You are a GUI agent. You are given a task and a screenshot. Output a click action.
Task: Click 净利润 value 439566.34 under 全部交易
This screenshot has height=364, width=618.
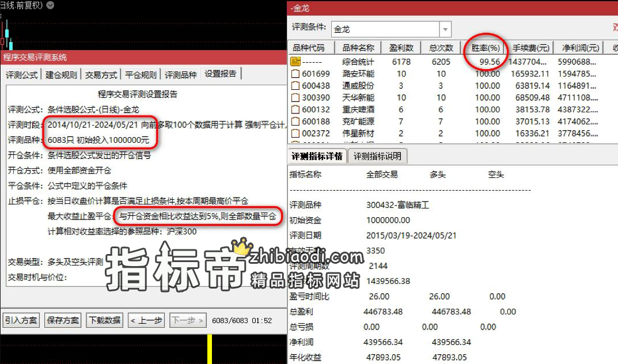(x=383, y=342)
